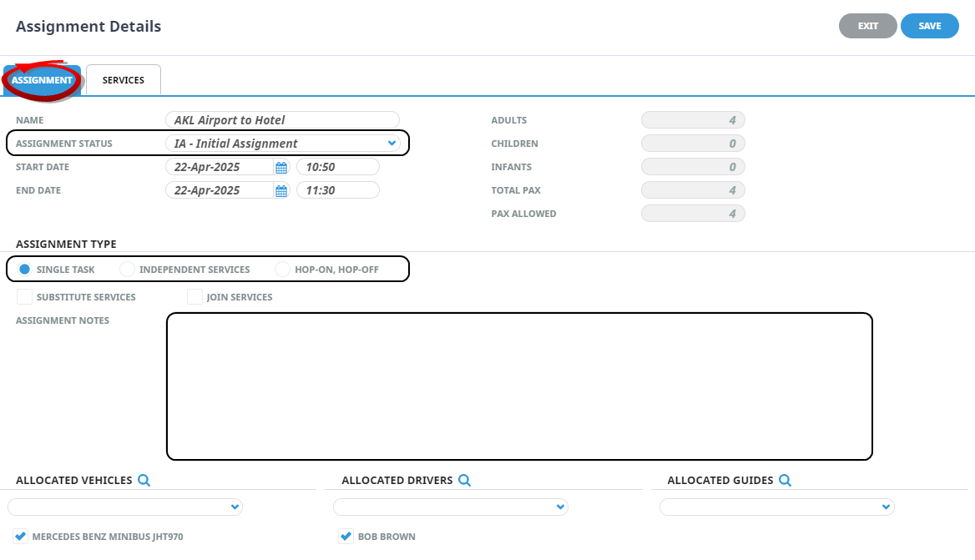Search allocated vehicles with magnifier icon
The width and height of the screenshot is (975, 560).
click(144, 480)
